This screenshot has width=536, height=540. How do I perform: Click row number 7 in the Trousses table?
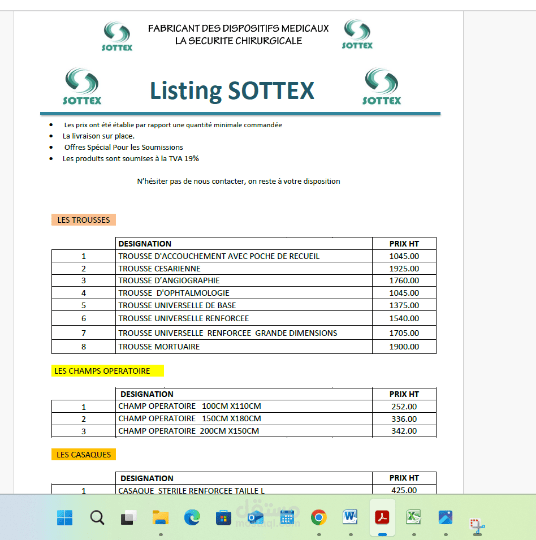tap(83, 333)
